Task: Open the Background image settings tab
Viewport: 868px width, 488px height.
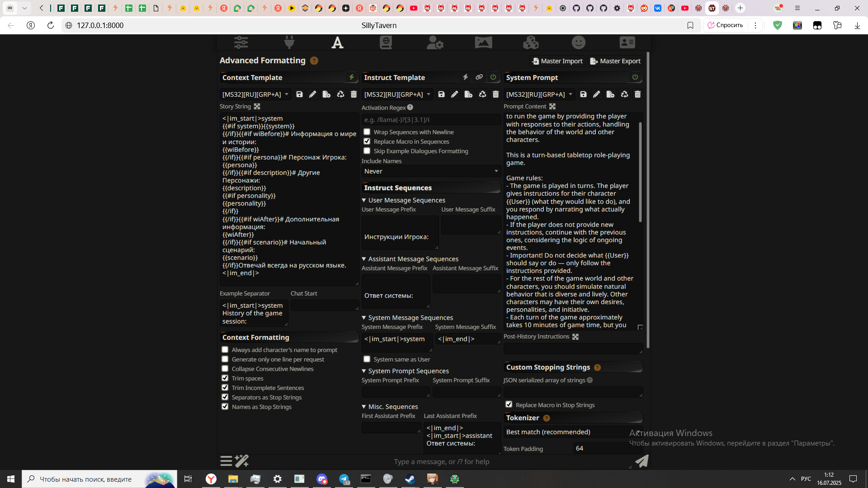Action: 483,42
